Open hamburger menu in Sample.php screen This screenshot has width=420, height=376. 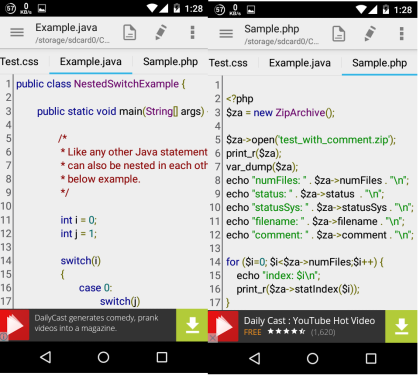coord(226,34)
